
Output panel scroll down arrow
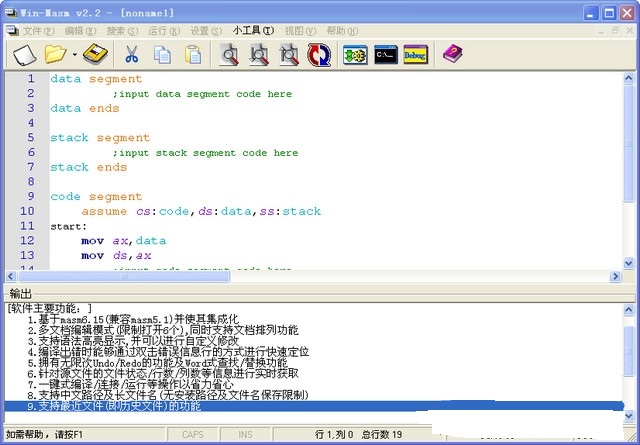click(629, 416)
